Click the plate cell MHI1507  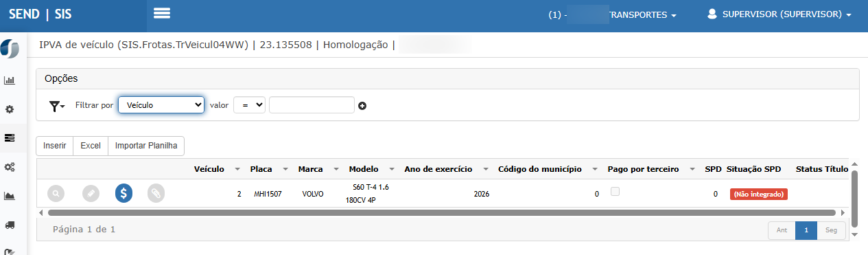268,195
